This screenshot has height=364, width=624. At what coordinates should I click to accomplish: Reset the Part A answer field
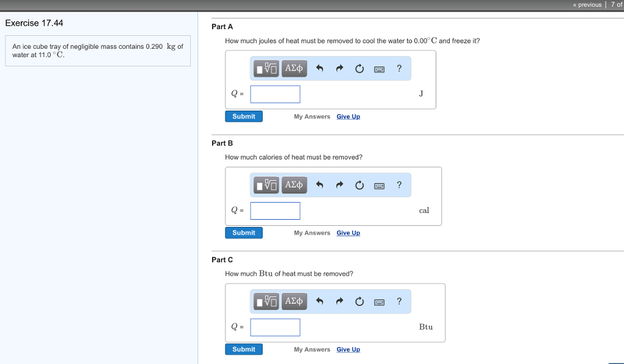coord(360,69)
